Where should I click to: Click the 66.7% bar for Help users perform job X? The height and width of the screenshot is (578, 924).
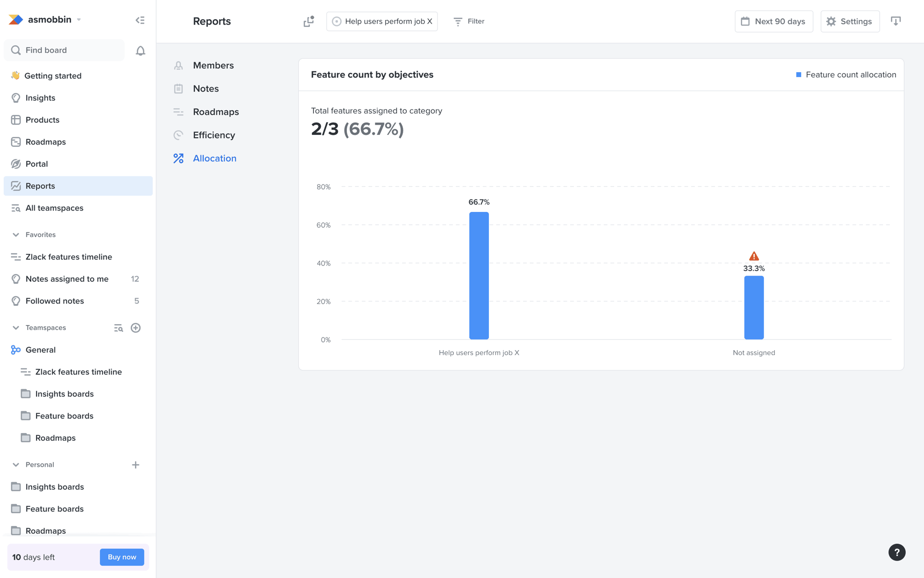click(479, 276)
